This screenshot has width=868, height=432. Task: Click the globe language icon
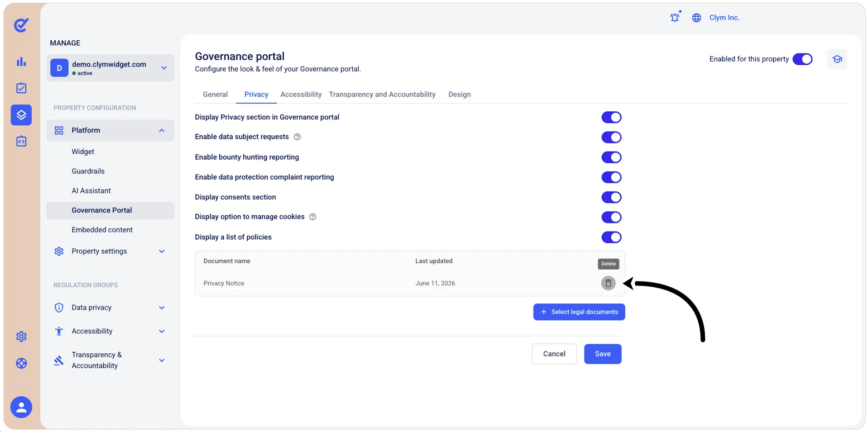696,18
